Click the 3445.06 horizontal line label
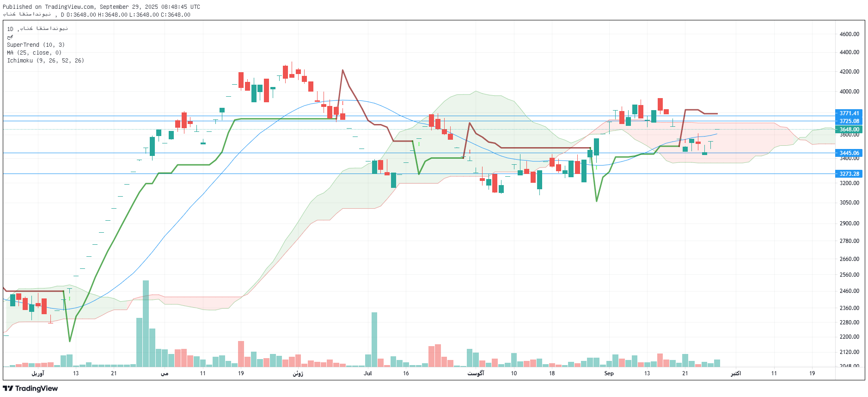This screenshot has height=397, width=868. tap(849, 153)
